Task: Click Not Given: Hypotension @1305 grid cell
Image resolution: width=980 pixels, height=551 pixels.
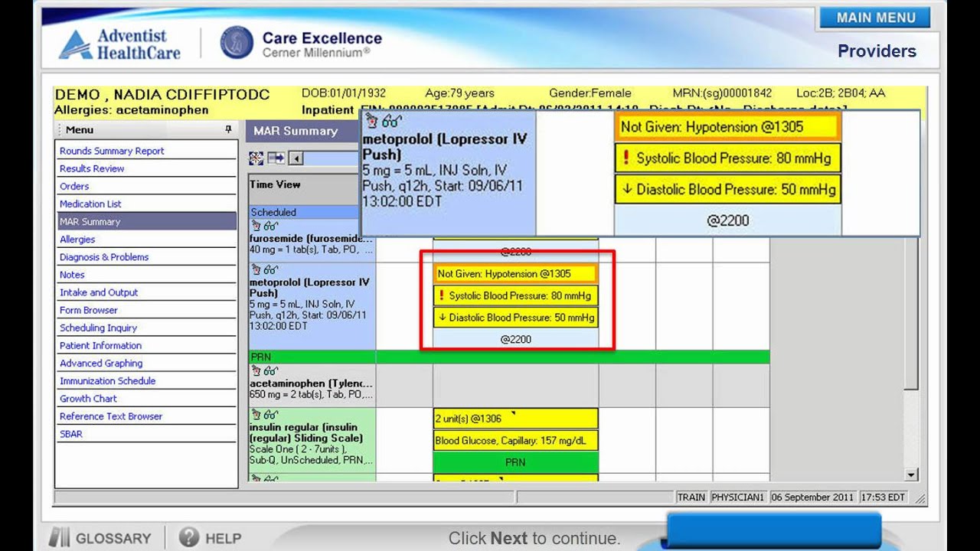Action: pos(515,273)
